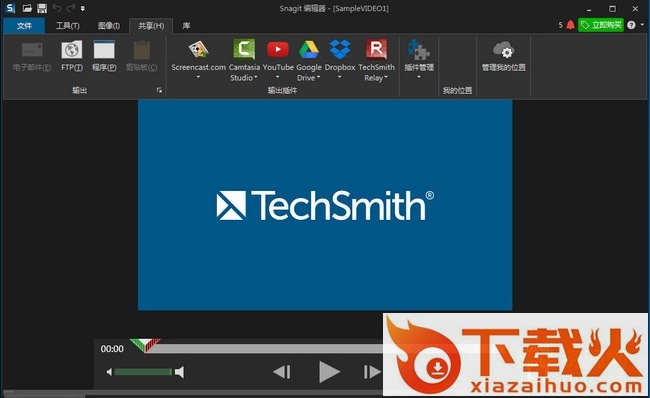
Task: Expand the YouTube dropdown arrow
Action: (x=277, y=77)
